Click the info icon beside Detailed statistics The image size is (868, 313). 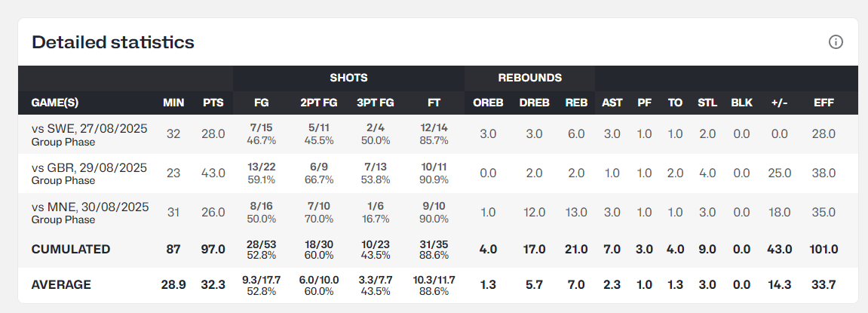pyautogui.click(x=836, y=42)
